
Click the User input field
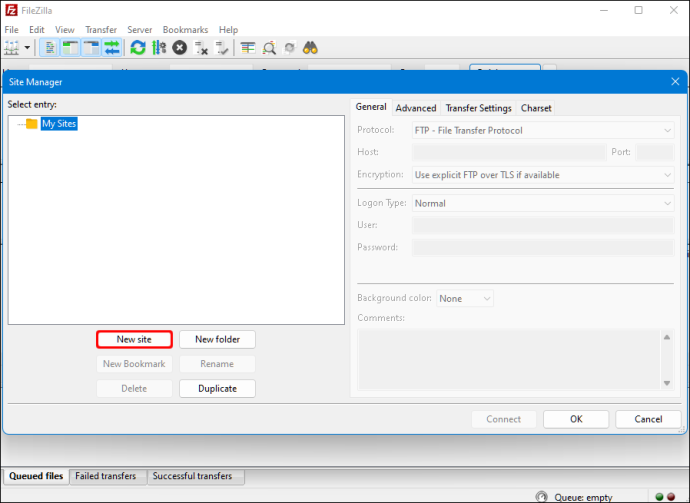pos(543,225)
